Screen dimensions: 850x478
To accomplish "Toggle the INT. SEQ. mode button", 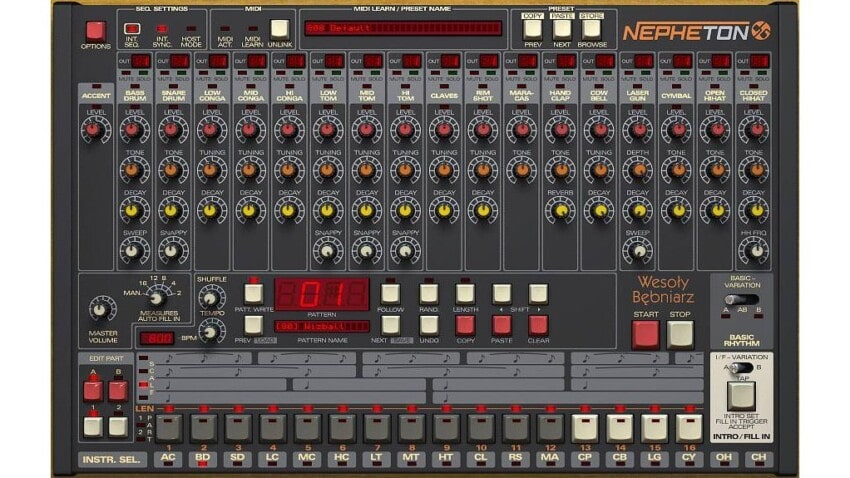I will click(x=132, y=29).
